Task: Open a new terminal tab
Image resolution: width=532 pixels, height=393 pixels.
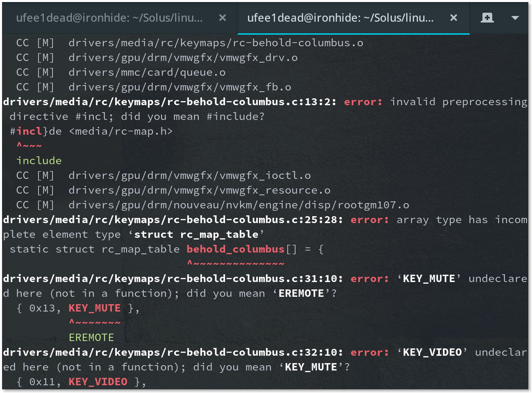Action: [x=487, y=18]
